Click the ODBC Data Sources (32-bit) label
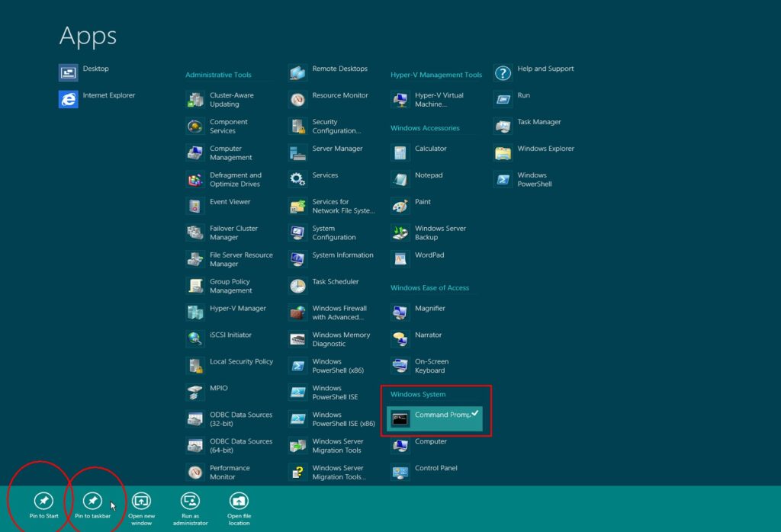 [241, 419]
